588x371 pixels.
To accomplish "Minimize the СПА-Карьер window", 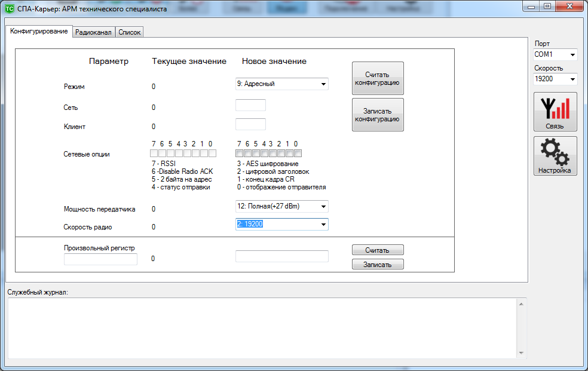I will [531, 7].
